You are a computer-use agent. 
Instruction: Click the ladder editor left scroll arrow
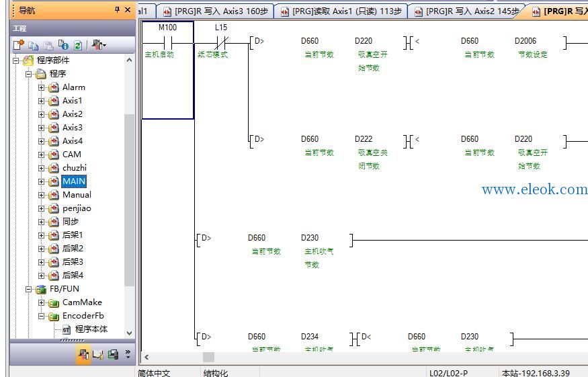146,357
